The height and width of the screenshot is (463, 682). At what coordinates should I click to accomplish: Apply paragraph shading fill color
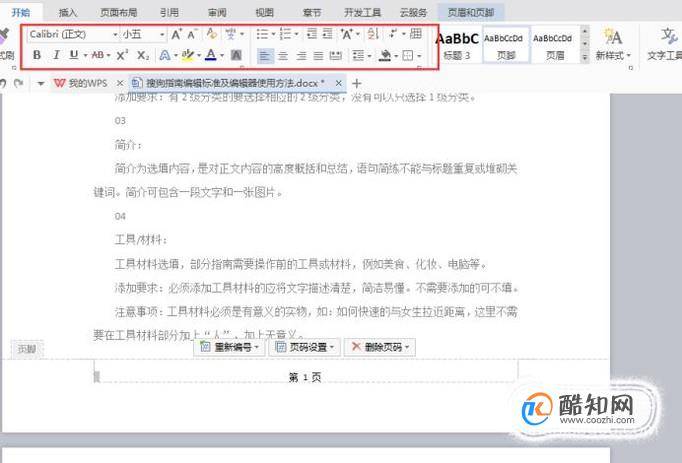point(385,56)
